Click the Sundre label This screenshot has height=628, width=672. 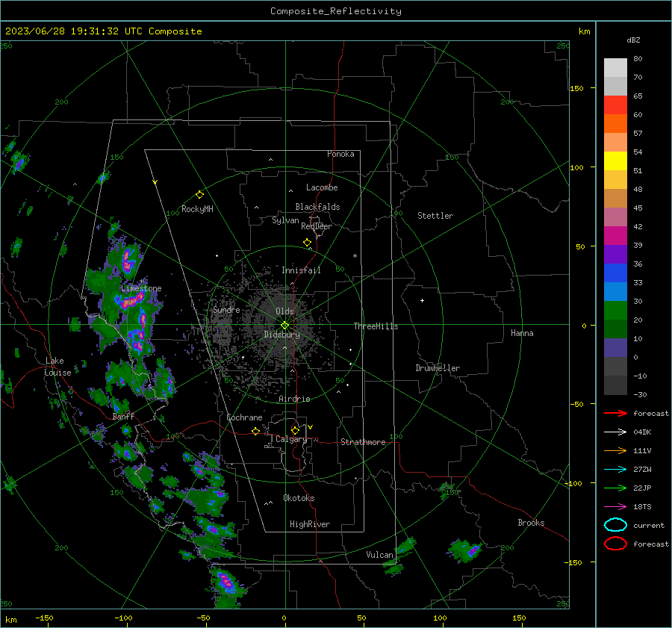pyautogui.click(x=226, y=310)
